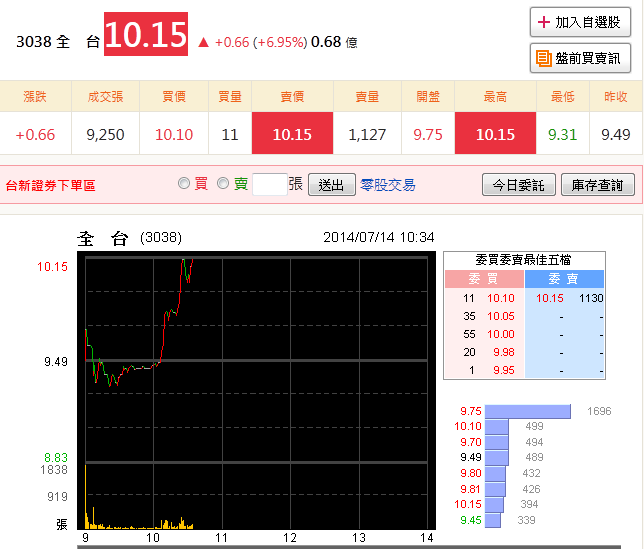
Task: Click the 台新證券下單區 label
Action: 51,185
